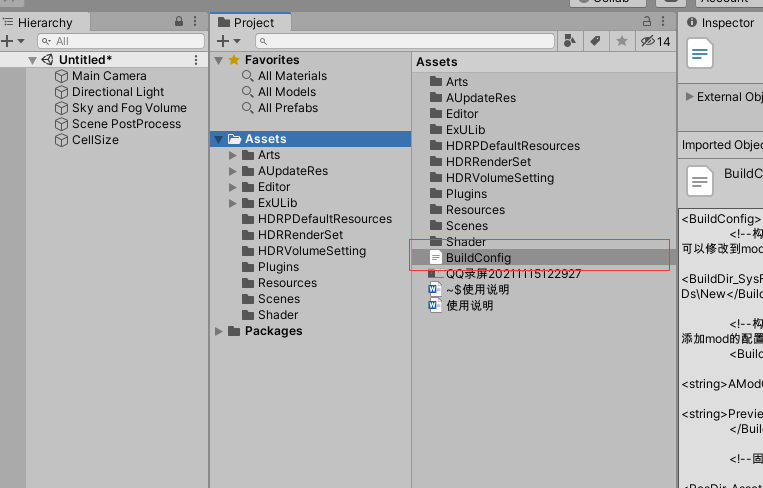Collapse the Favorites section
The height and width of the screenshot is (488, 763).
(x=219, y=60)
